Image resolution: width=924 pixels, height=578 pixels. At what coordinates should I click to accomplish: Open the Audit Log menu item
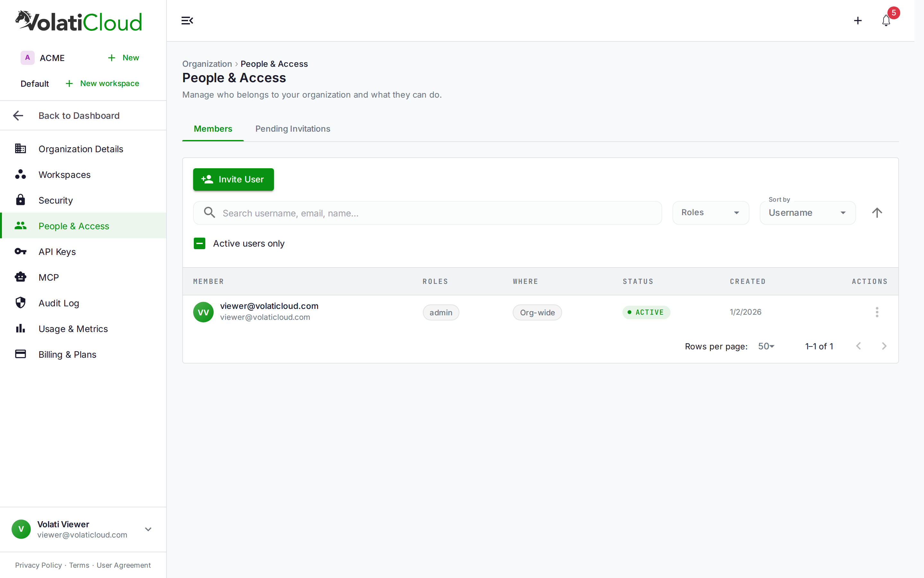[x=83, y=303]
